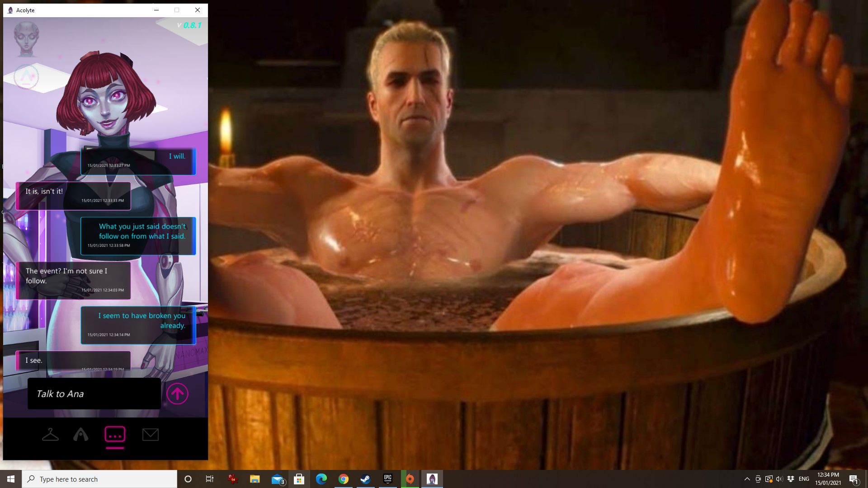Click the 'I seem to have broken you already' message
868x488 pixels.
tap(138, 325)
